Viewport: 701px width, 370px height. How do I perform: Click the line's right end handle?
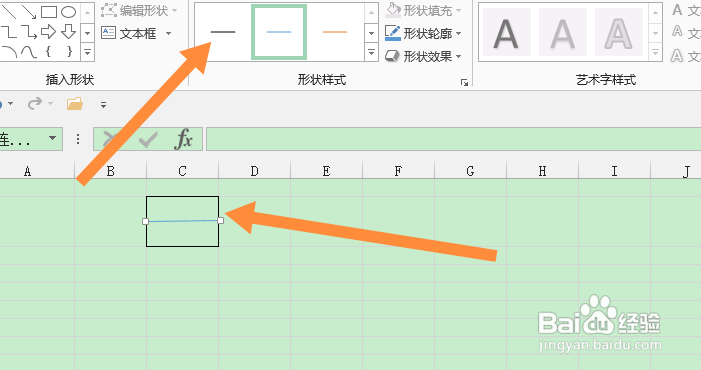[x=220, y=220]
